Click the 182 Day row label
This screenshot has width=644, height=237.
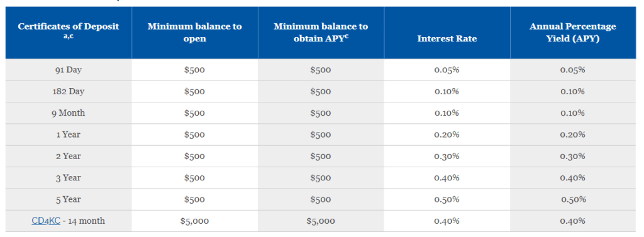pyautogui.click(x=69, y=92)
